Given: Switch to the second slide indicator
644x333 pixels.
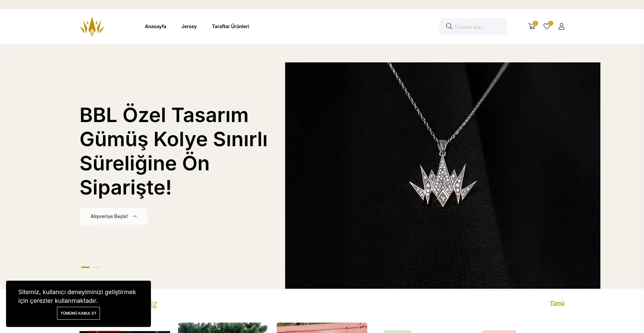Looking at the screenshot, I should [97, 267].
